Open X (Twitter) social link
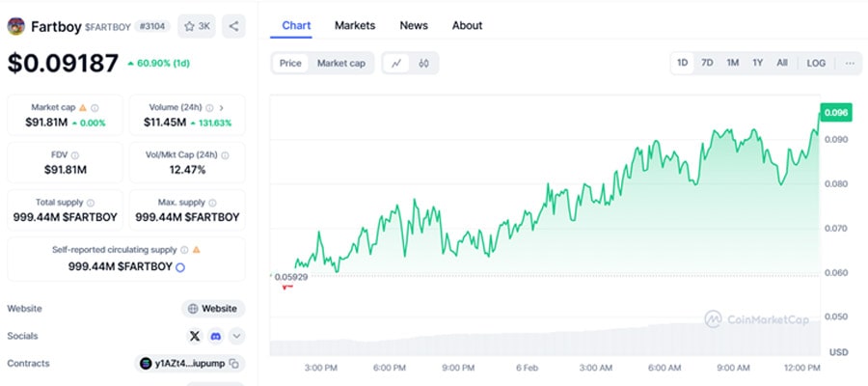 coord(194,336)
